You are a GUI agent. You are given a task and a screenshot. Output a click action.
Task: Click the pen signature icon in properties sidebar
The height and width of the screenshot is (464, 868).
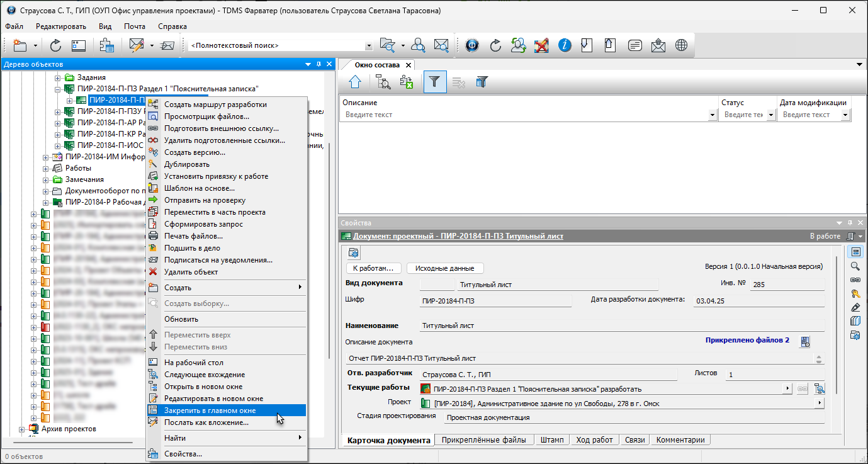[855, 307]
